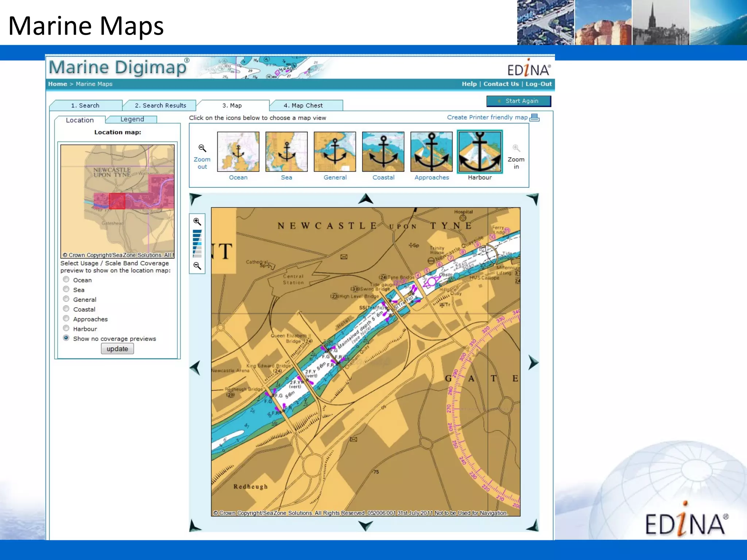Click the zoom-in magnifier on the map slider
This screenshot has width=747, height=560.
coord(197,221)
